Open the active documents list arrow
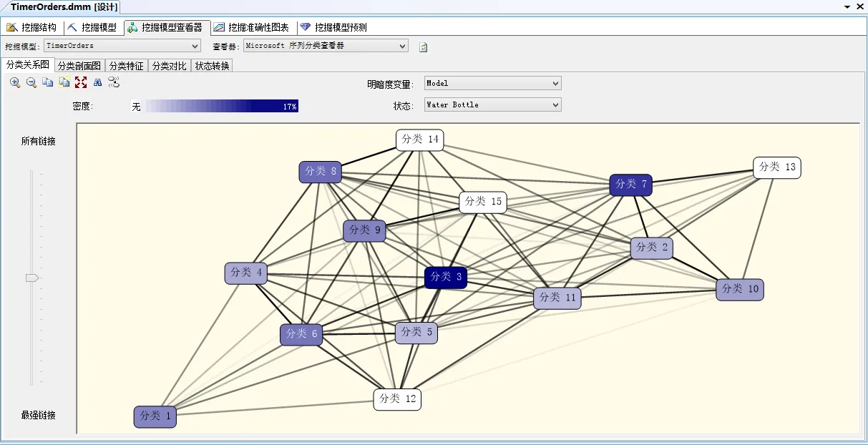 [x=847, y=6]
